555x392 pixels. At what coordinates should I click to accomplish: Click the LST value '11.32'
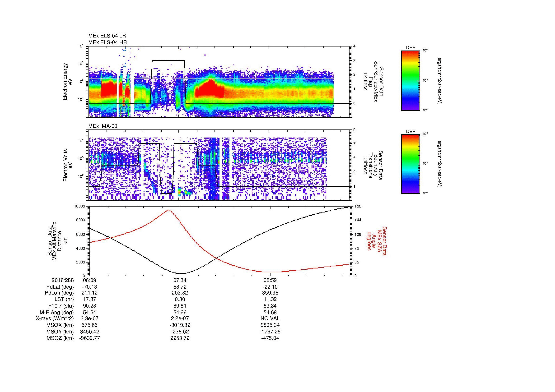[270, 299]
